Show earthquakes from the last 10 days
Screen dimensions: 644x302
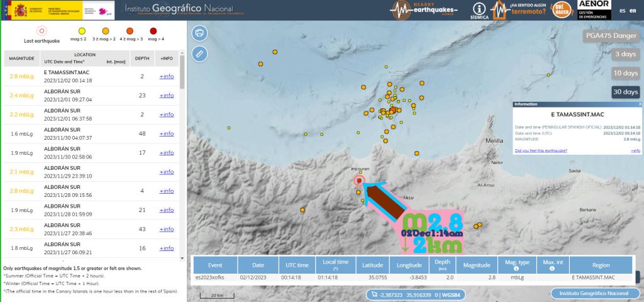[x=625, y=73]
